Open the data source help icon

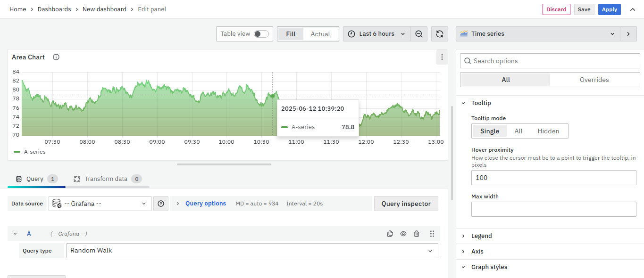(x=161, y=204)
